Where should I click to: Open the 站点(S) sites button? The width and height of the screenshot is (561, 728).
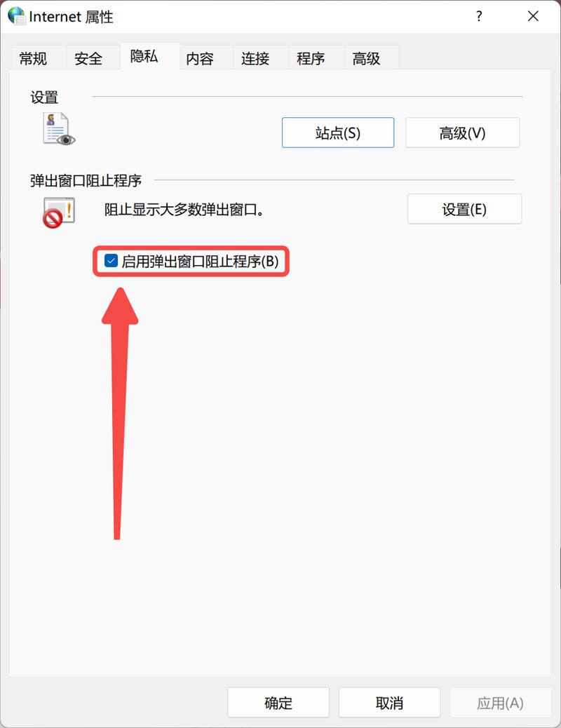[x=338, y=133]
